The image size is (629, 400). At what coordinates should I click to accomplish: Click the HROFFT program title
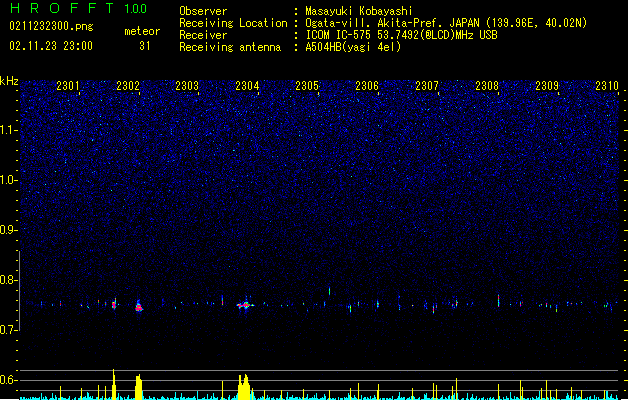coord(62,8)
